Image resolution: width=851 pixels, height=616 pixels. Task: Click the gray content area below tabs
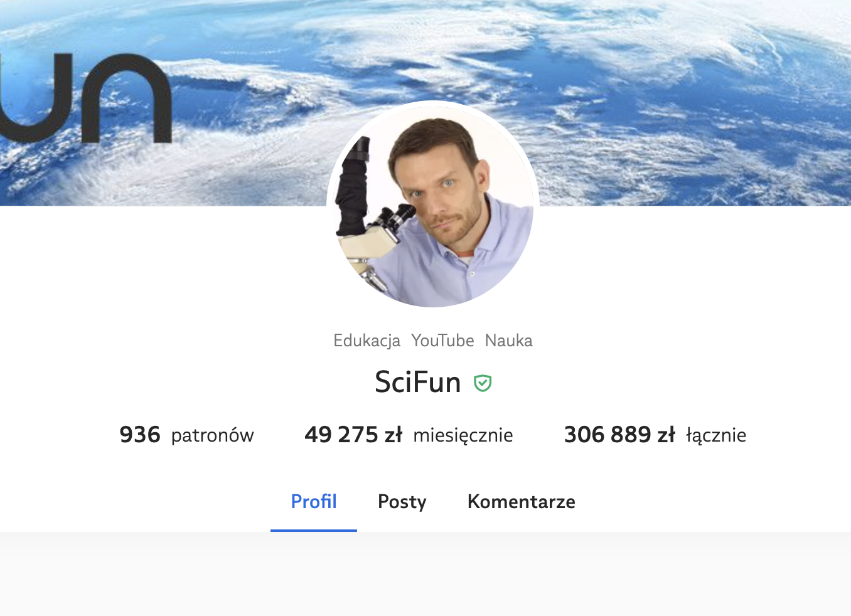tap(425, 574)
